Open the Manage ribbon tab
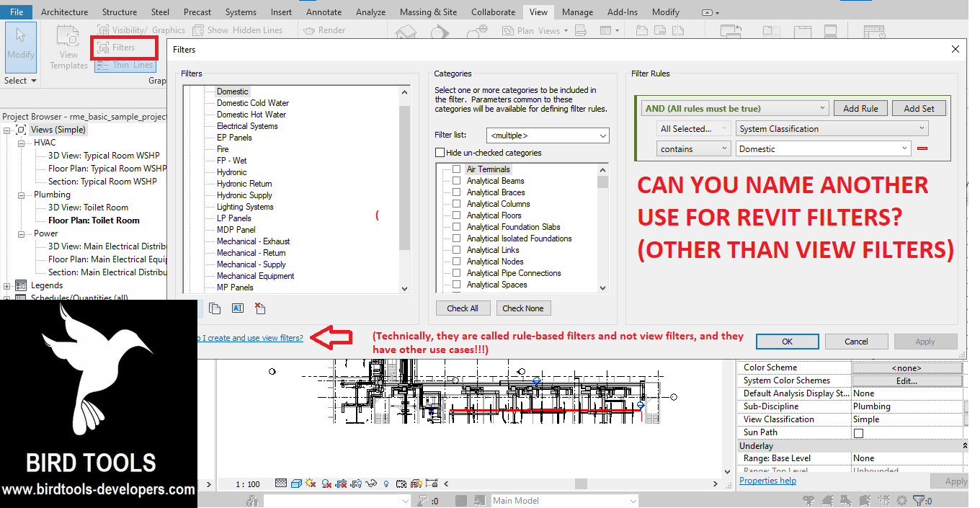The height and width of the screenshot is (508, 980). (x=577, y=12)
